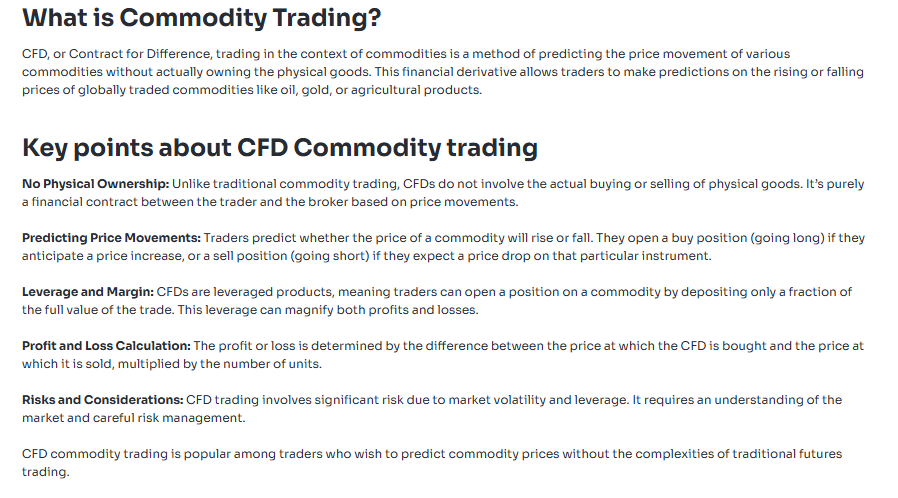This screenshot has height=498, width=898.
Task: Click the bold "Profit and Loss Calculation:" label
Action: tap(106, 346)
